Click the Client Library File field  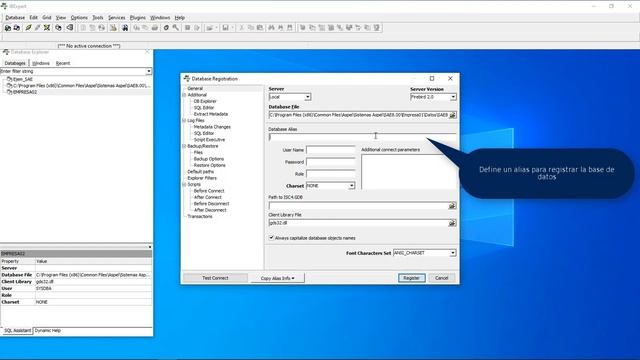point(358,223)
